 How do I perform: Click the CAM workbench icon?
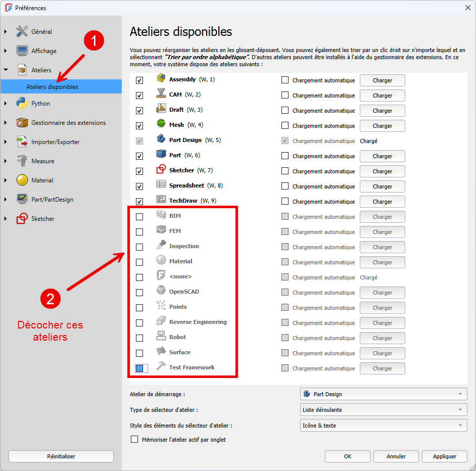coord(161,94)
